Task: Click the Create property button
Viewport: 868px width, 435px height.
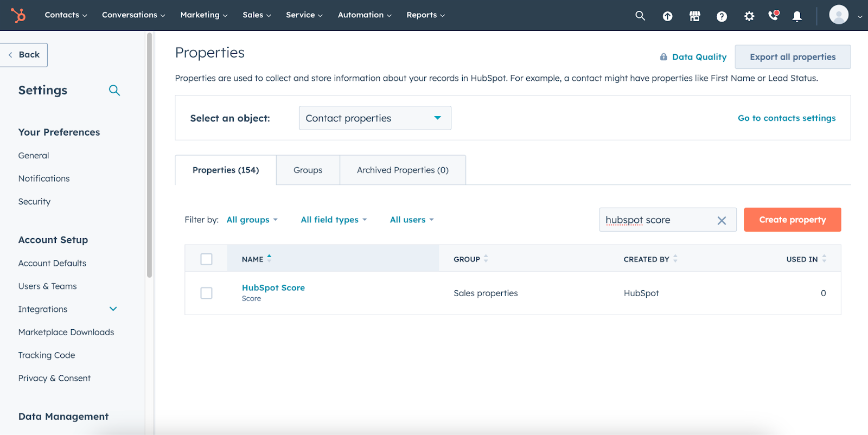Action: (x=793, y=220)
